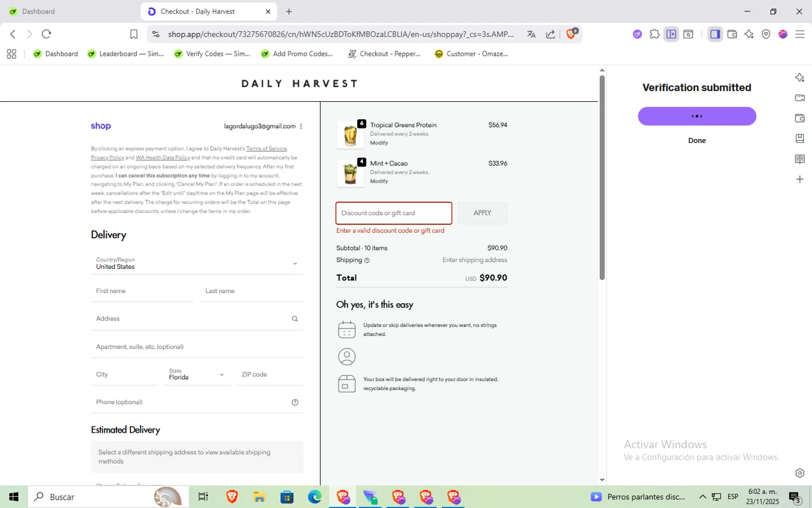Image resolution: width=812 pixels, height=508 pixels.
Task: Click the ZIP code field
Action: 270,374
